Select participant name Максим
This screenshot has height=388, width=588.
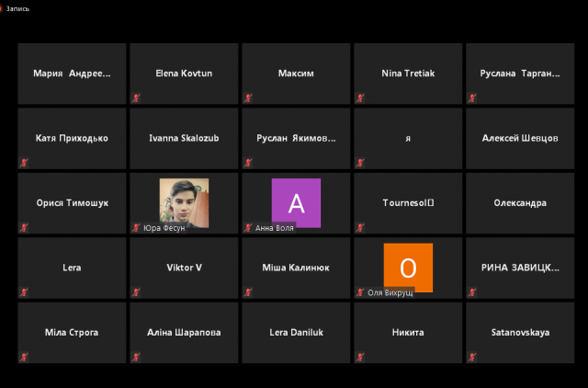pyautogui.click(x=296, y=74)
